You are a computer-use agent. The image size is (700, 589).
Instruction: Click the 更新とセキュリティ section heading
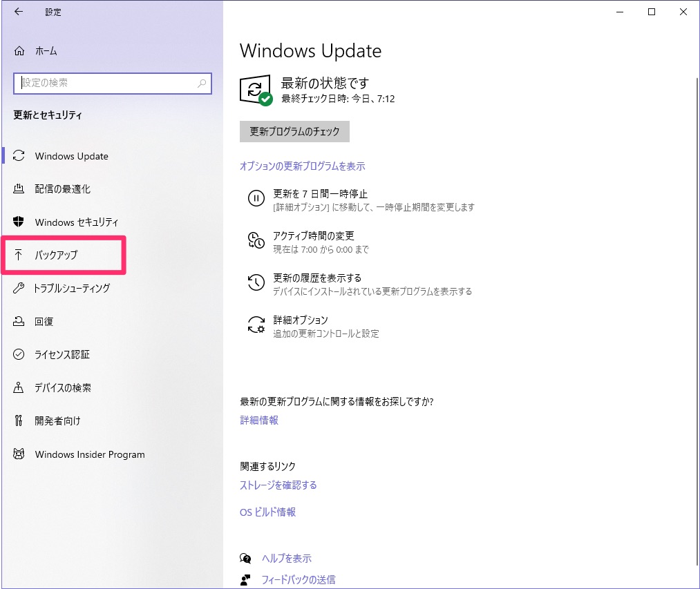coord(47,115)
